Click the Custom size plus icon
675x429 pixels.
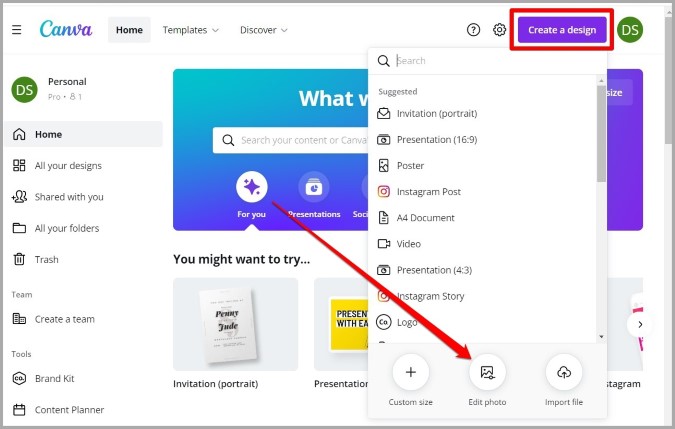pos(411,372)
